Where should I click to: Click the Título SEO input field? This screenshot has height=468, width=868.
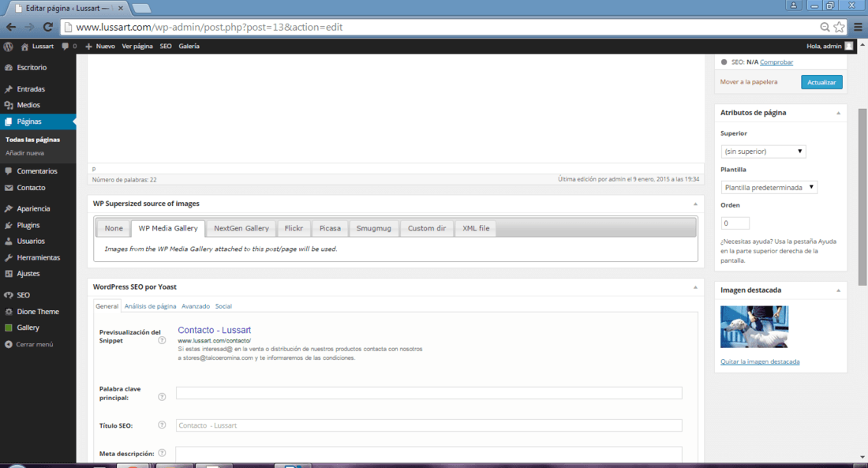pos(429,425)
